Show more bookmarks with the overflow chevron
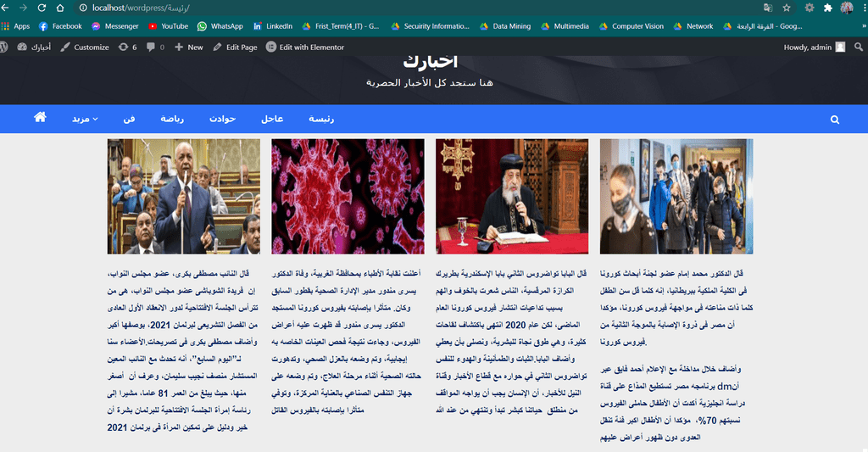The height and width of the screenshot is (452, 868). pos(864,26)
